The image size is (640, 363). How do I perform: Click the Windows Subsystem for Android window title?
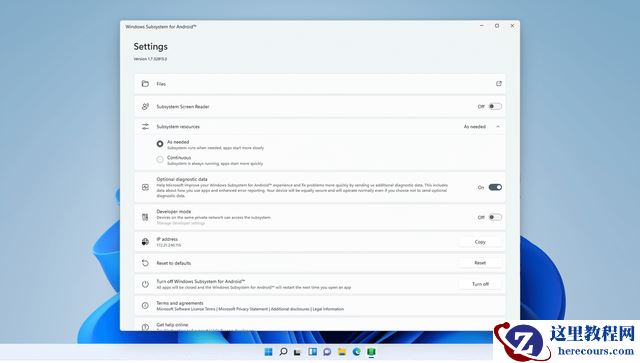click(161, 27)
